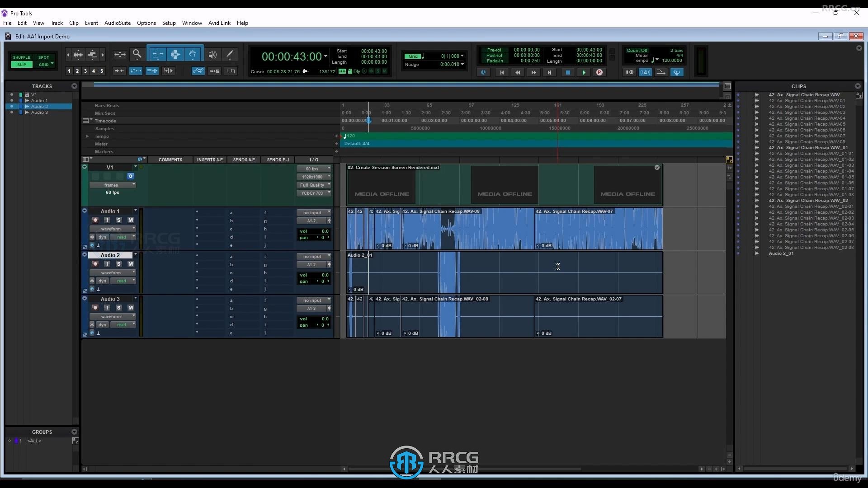Open the Clip menu
This screenshot has width=868, height=488.
(74, 23)
